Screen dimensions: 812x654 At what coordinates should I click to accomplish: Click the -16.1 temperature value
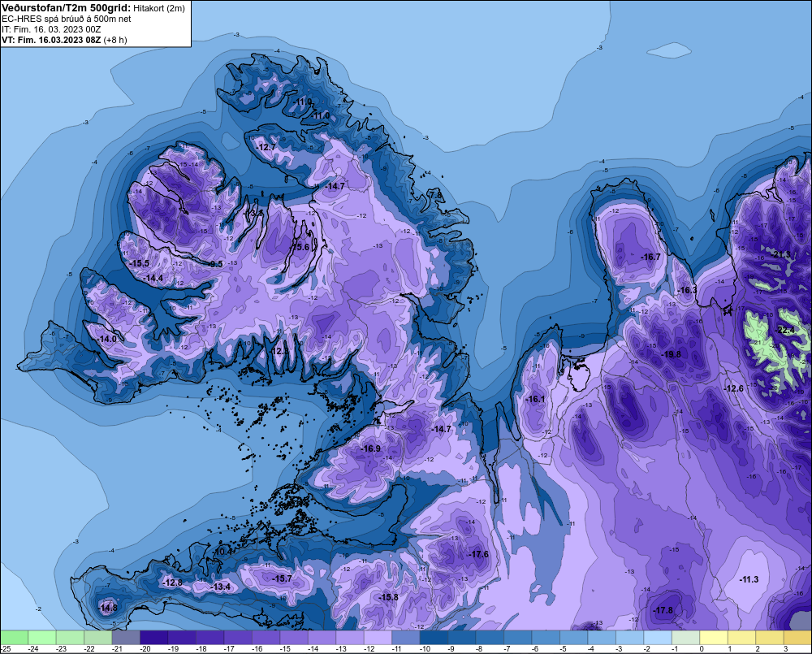[535, 400]
